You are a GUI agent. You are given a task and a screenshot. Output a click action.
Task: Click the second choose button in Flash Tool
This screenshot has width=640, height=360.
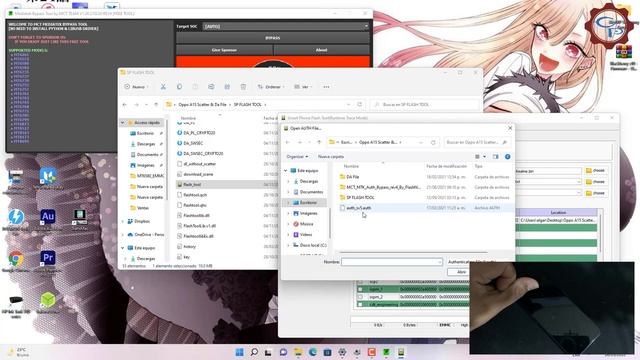(x=596, y=182)
